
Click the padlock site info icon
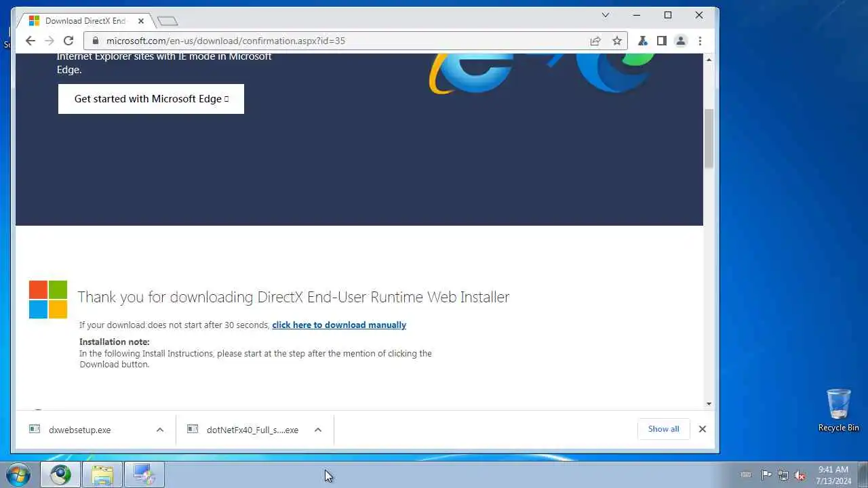click(96, 41)
